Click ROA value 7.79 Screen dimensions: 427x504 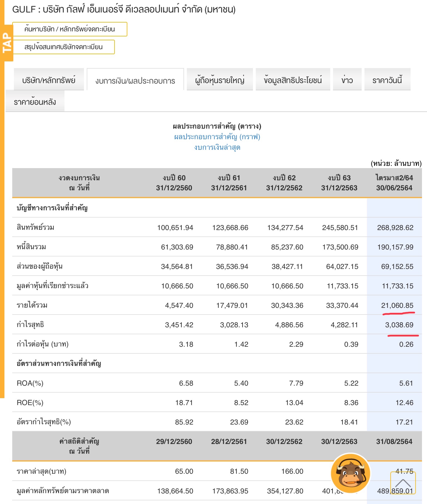tap(296, 383)
